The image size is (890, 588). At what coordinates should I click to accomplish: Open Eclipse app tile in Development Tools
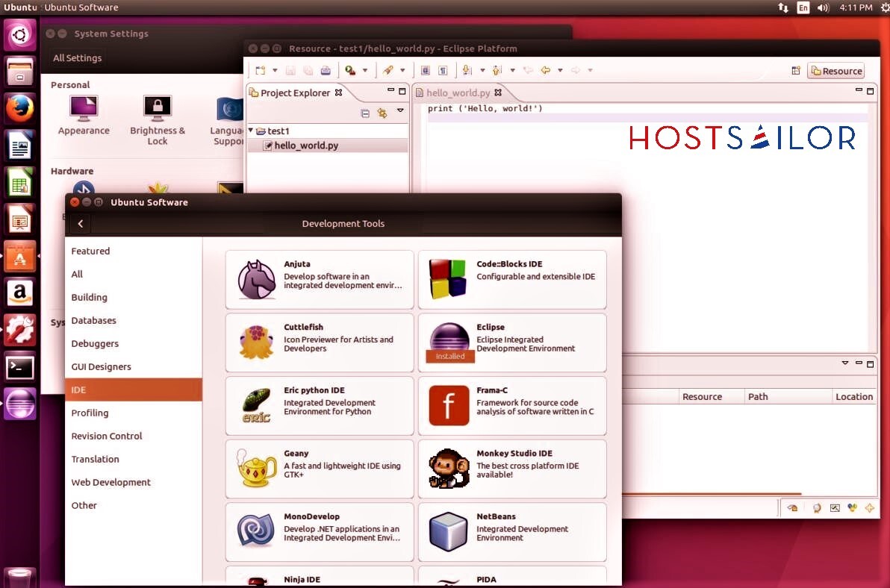click(512, 343)
